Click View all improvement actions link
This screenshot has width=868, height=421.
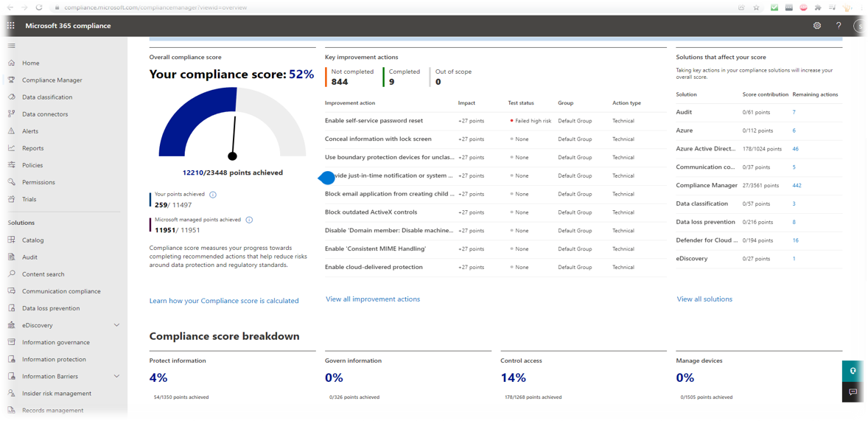click(373, 299)
